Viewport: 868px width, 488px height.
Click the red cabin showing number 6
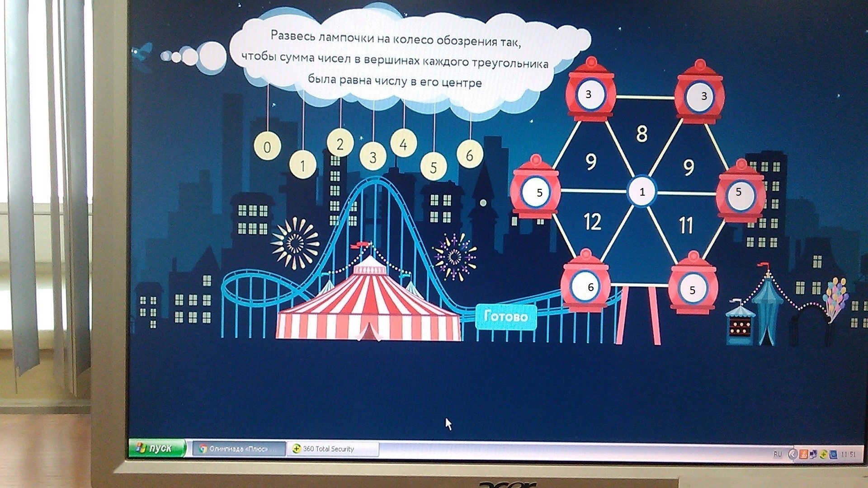(x=586, y=286)
